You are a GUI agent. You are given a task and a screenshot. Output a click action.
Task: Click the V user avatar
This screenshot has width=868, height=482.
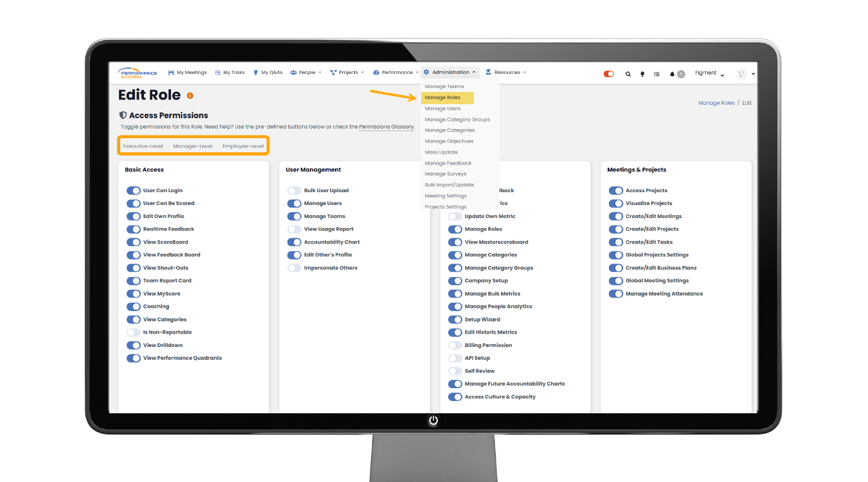741,74
